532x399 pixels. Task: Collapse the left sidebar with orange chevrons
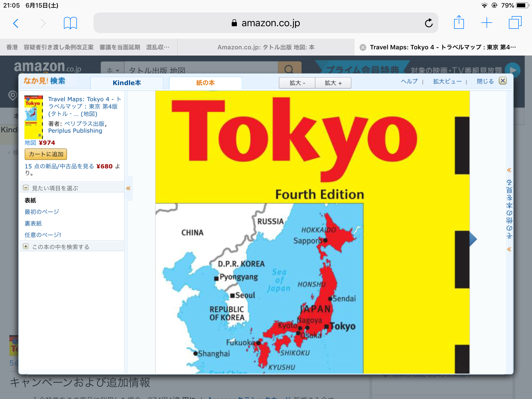(128, 188)
